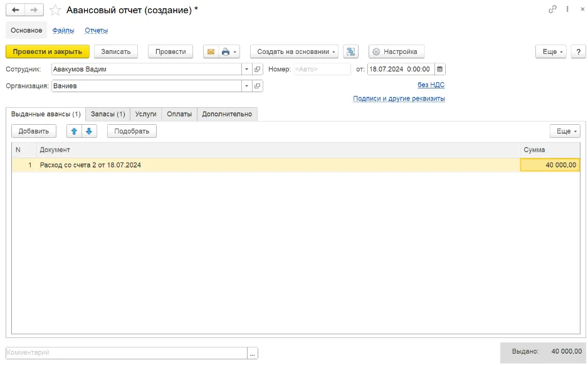Click the Комментарий input field
The image size is (588, 365).
pyautogui.click(x=127, y=353)
